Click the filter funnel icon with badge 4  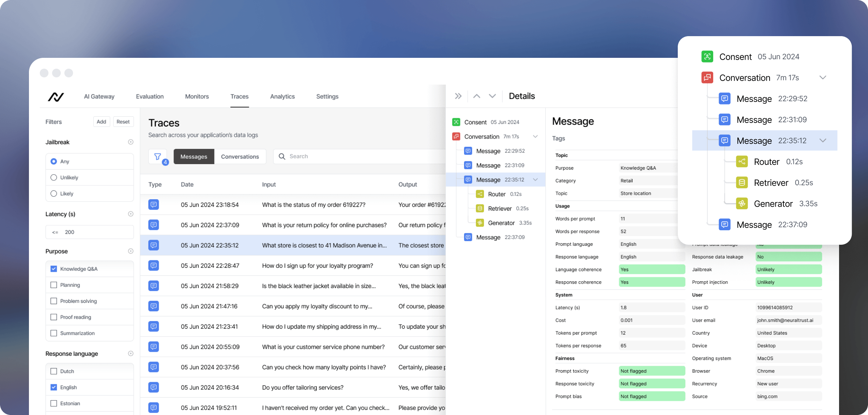click(158, 157)
